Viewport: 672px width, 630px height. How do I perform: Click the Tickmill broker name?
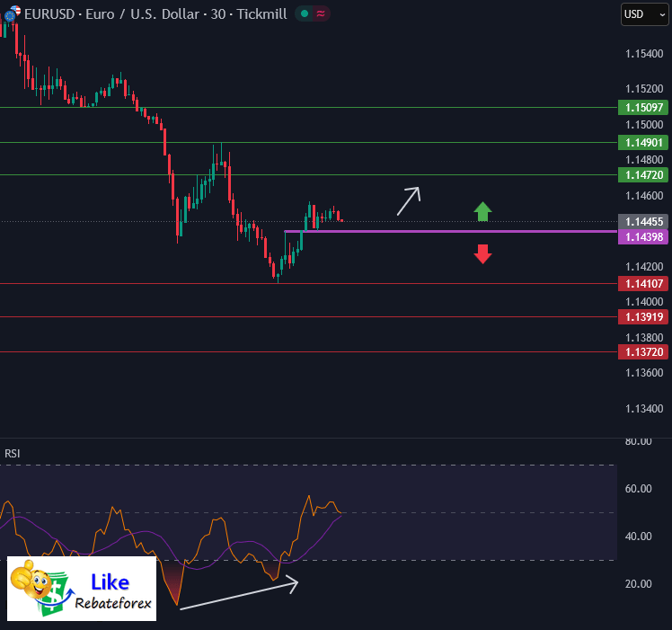(x=261, y=14)
